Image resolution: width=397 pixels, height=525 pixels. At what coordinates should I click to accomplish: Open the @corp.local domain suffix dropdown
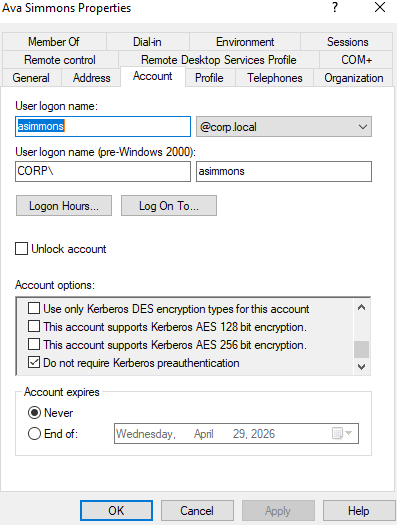tap(284, 127)
